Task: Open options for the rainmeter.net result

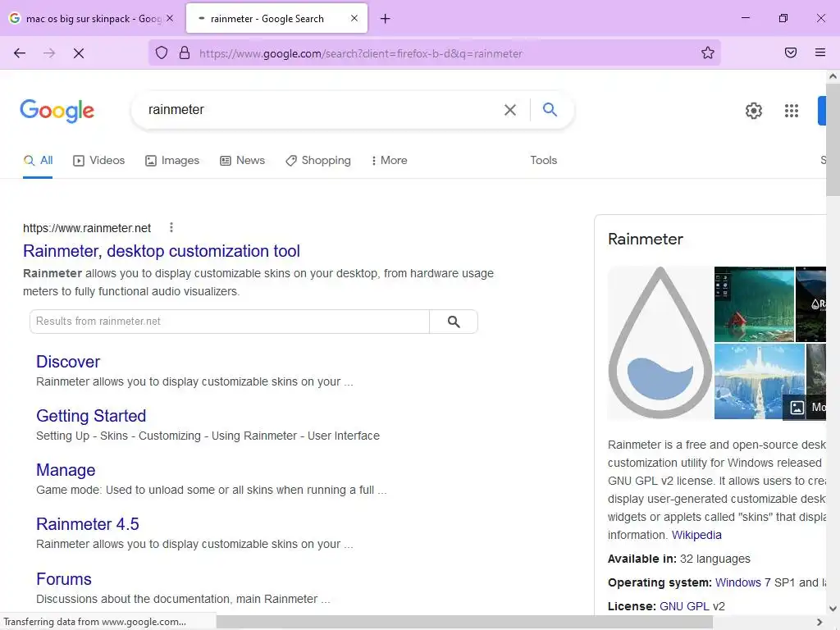Action: (171, 228)
